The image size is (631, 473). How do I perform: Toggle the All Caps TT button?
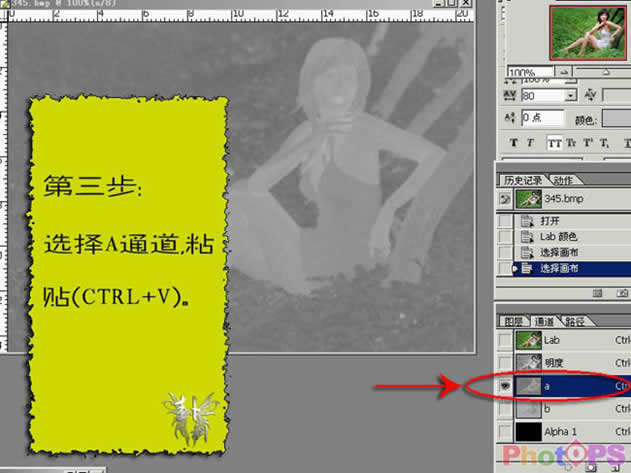554,143
